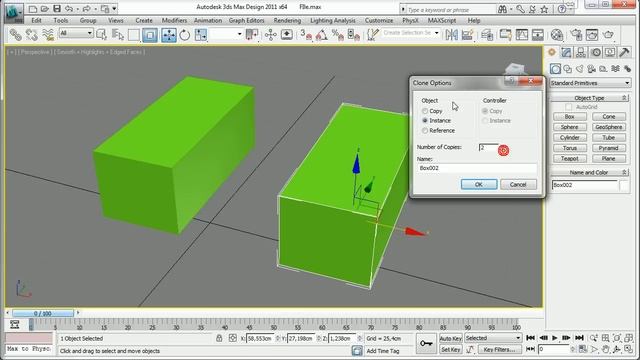Viewport: 640px width, 360px height.
Task: Toggle Rectangular Selection Region button
Action: (x=133, y=35)
